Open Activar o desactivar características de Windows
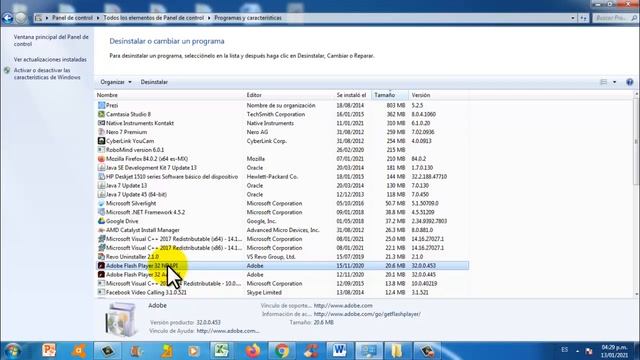 pos(47,74)
